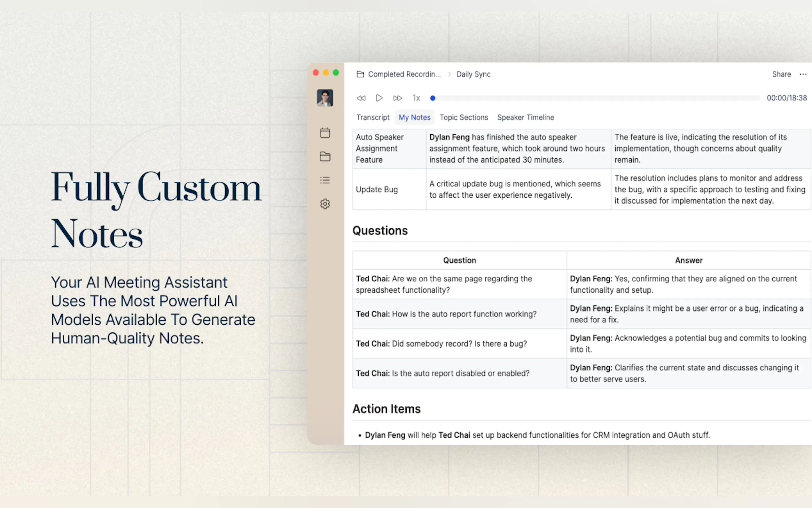Click the audio progress slider handle
812x508 pixels.
433,98
